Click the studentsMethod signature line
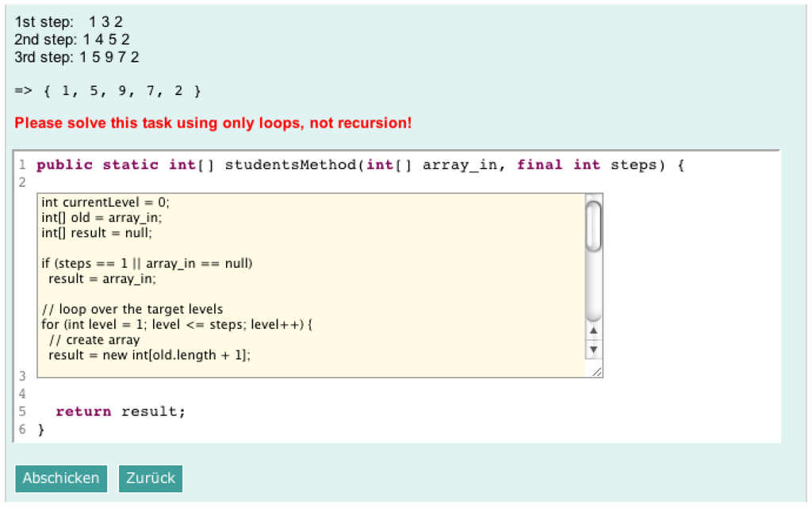The width and height of the screenshot is (812, 508). point(359,165)
